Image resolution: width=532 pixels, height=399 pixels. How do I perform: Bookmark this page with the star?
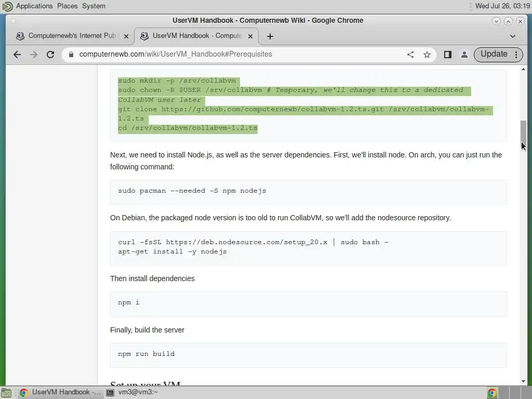coord(427,54)
